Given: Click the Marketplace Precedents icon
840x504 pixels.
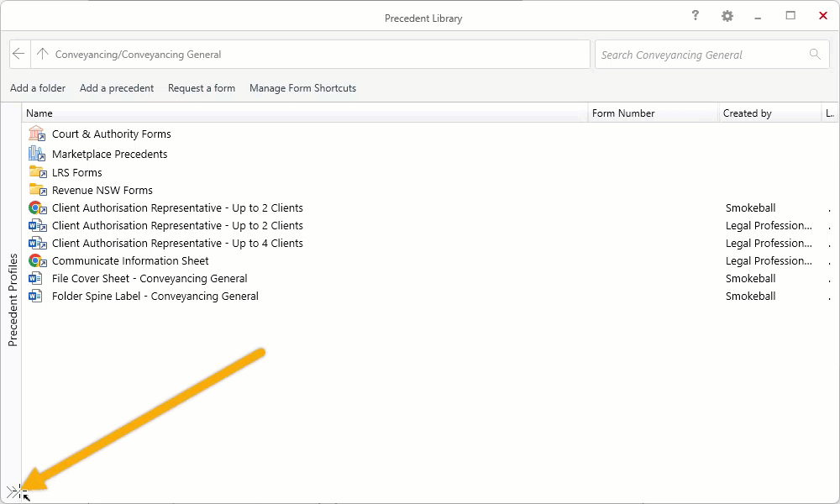Looking at the screenshot, I should [x=37, y=154].
